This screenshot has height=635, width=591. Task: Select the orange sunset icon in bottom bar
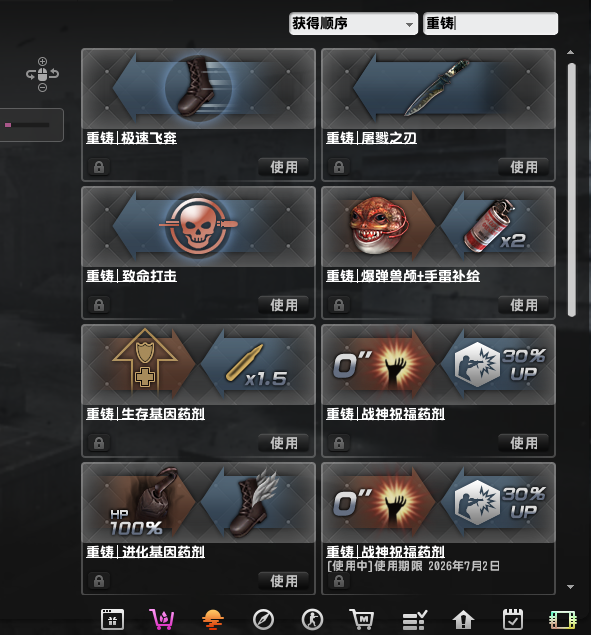click(213, 620)
